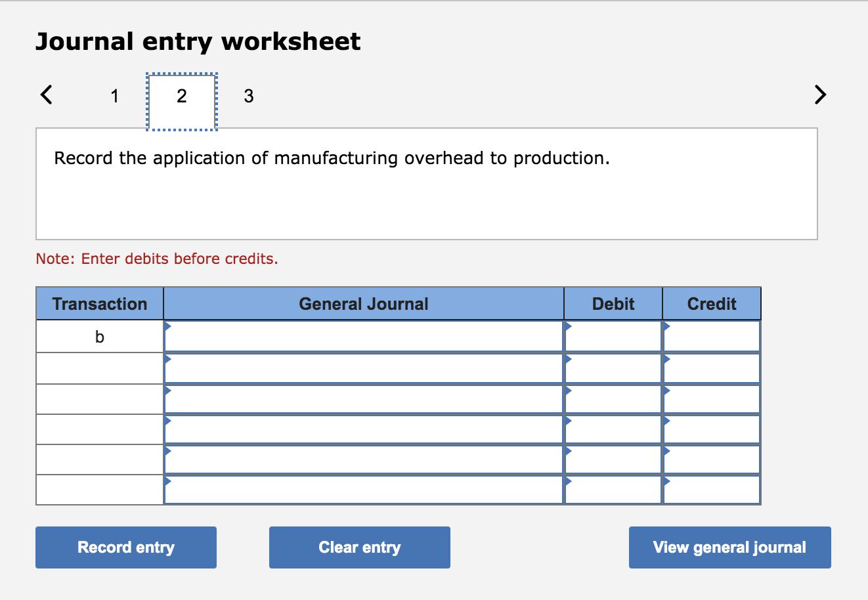Image resolution: width=868 pixels, height=600 pixels.
Task: Click the dotted-border tab 2 selector
Action: pos(181,96)
